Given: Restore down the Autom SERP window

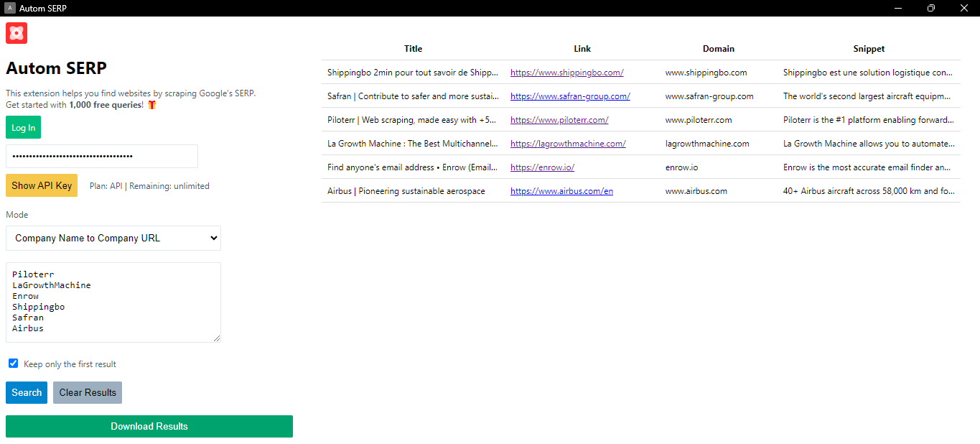Looking at the screenshot, I should coord(930,8).
